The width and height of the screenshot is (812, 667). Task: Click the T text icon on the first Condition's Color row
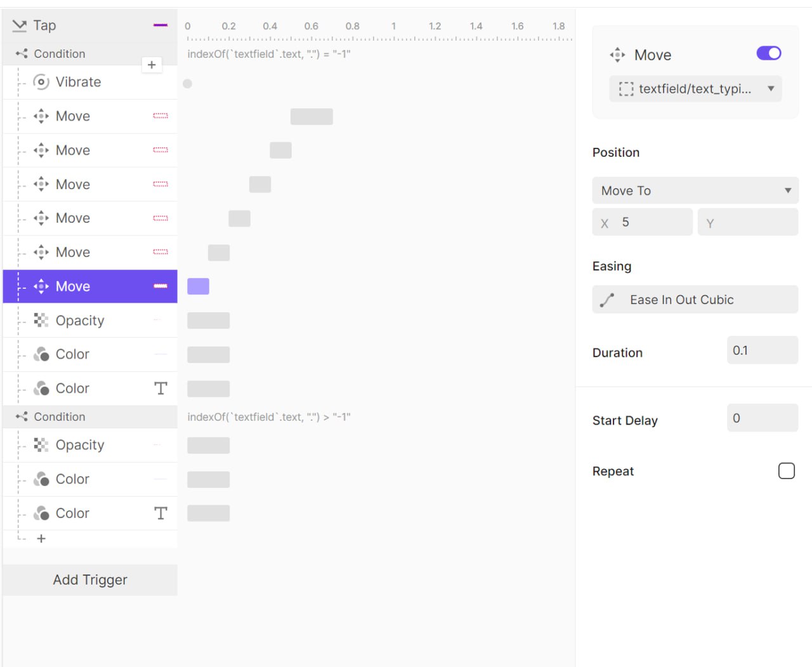[161, 388]
